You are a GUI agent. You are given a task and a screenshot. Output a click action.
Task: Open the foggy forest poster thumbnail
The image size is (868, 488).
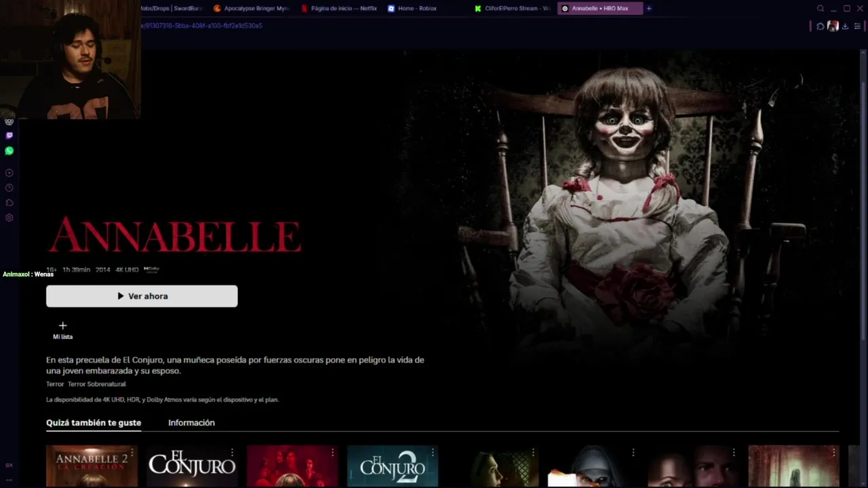coord(793,466)
